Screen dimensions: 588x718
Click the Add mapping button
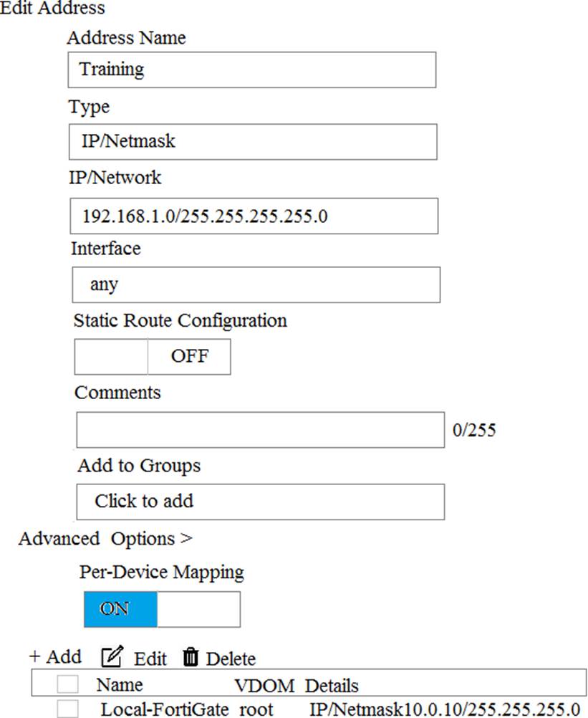tap(55, 656)
